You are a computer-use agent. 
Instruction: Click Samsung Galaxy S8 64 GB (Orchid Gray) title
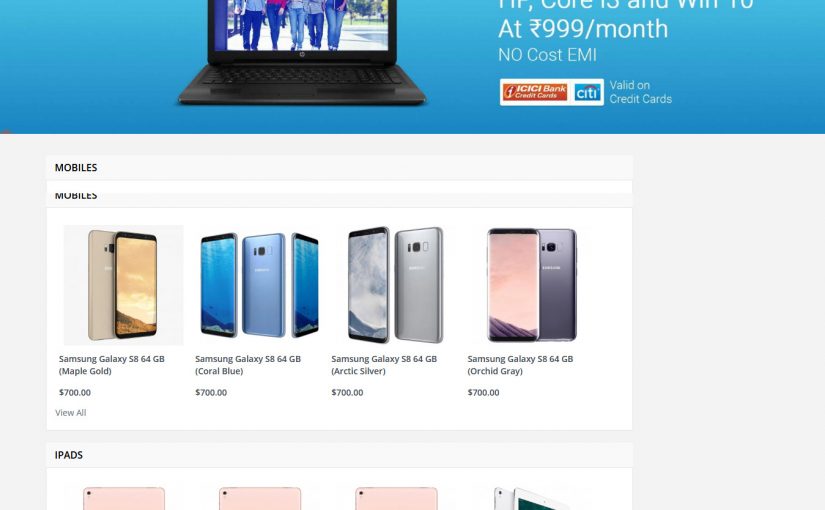point(520,365)
